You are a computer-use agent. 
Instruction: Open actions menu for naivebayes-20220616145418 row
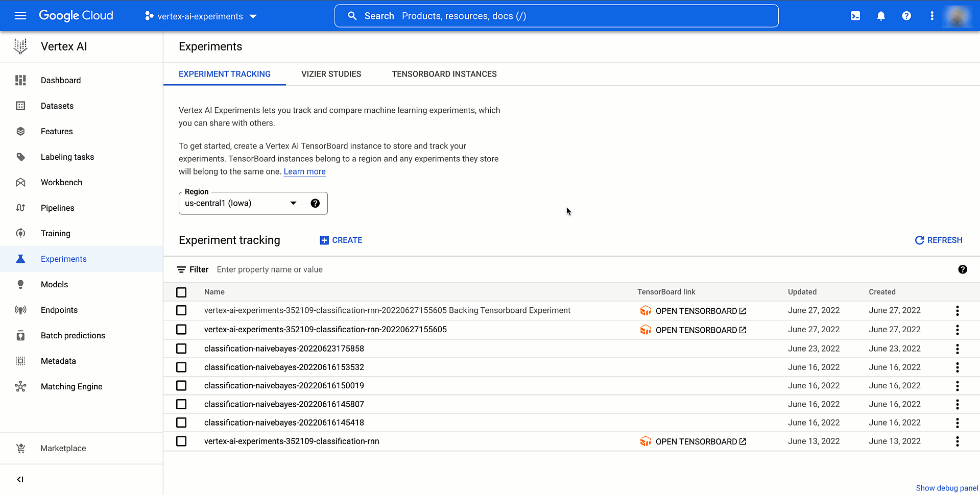click(x=958, y=423)
